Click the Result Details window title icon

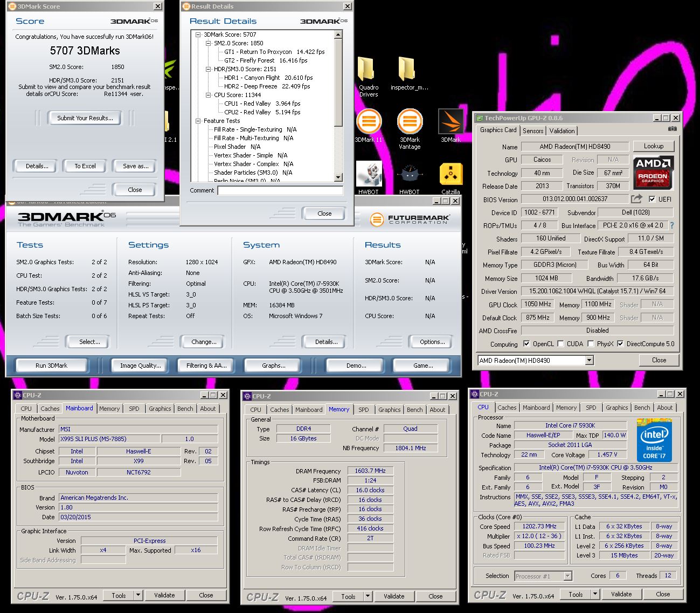(186, 6)
